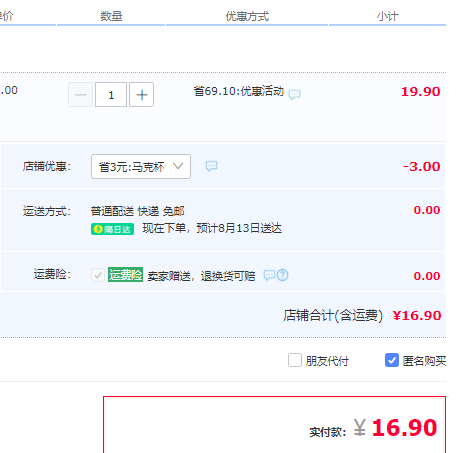Enable the 朋友代付 checkbox

295,360
